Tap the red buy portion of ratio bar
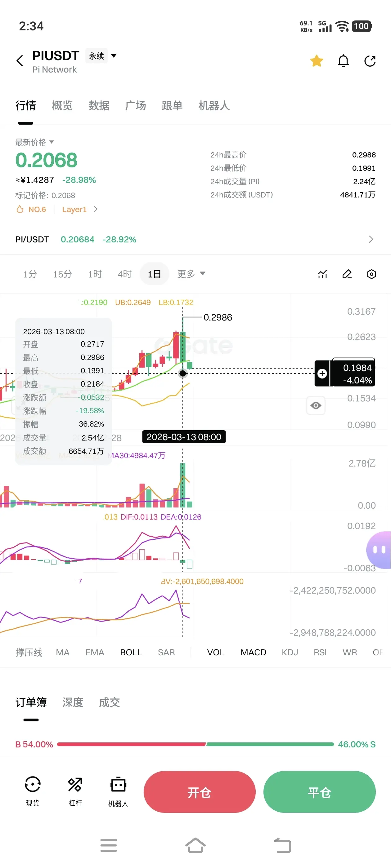This screenshot has width=391, height=868. pyautogui.click(x=132, y=744)
